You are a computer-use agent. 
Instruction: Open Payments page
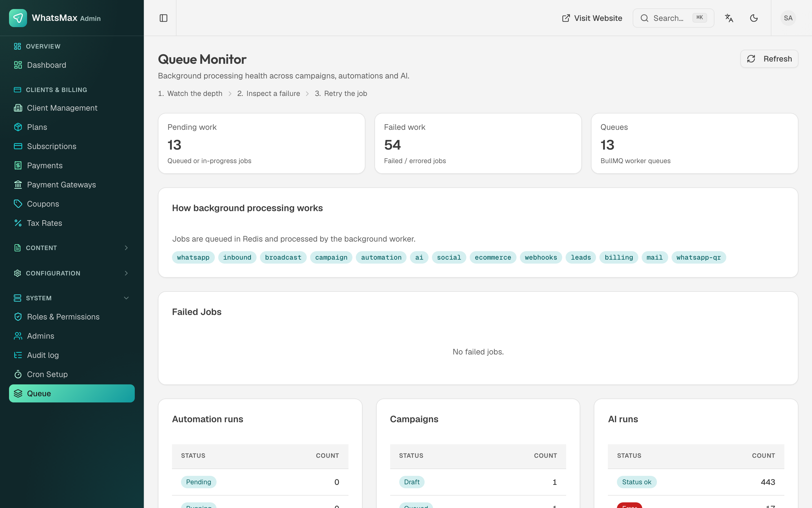point(72,165)
